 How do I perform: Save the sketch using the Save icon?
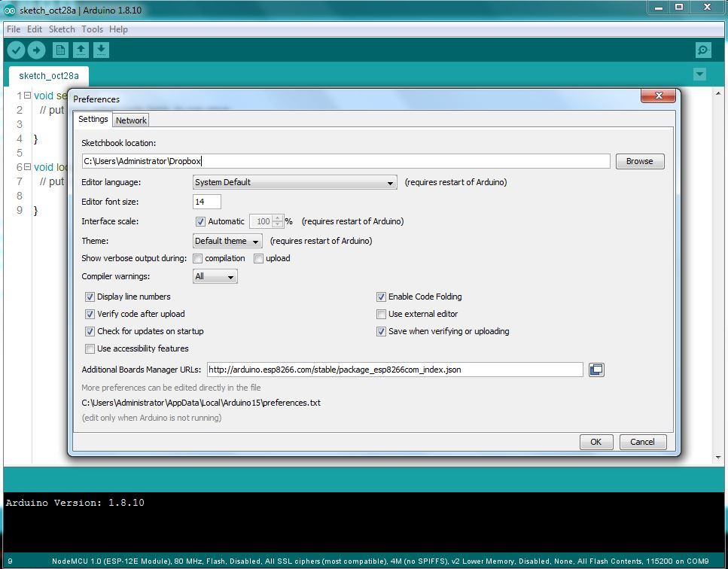point(101,50)
